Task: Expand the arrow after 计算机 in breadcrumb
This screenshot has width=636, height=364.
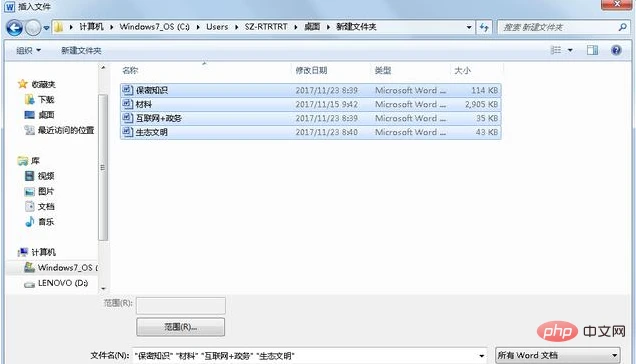Action: (x=112, y=27)
